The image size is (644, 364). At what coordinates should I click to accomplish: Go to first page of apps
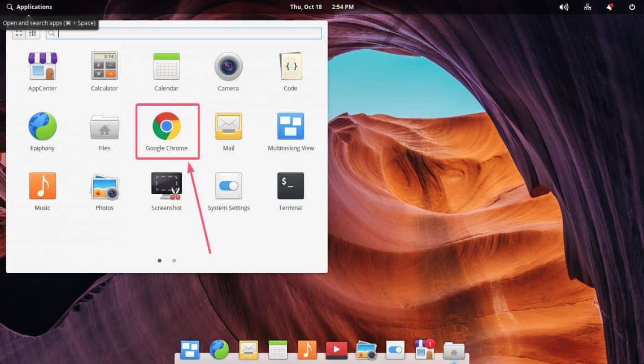[159, 261]
